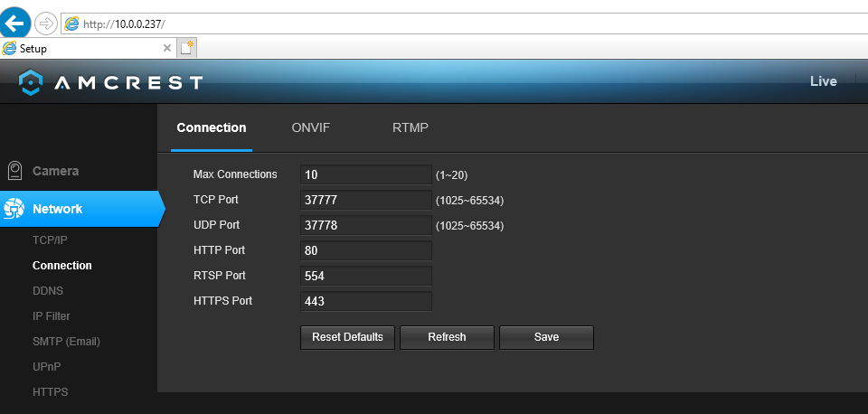Switch to the ONVIF tab
The height and width of the screenshot is (414, 868).
[310, 127]
